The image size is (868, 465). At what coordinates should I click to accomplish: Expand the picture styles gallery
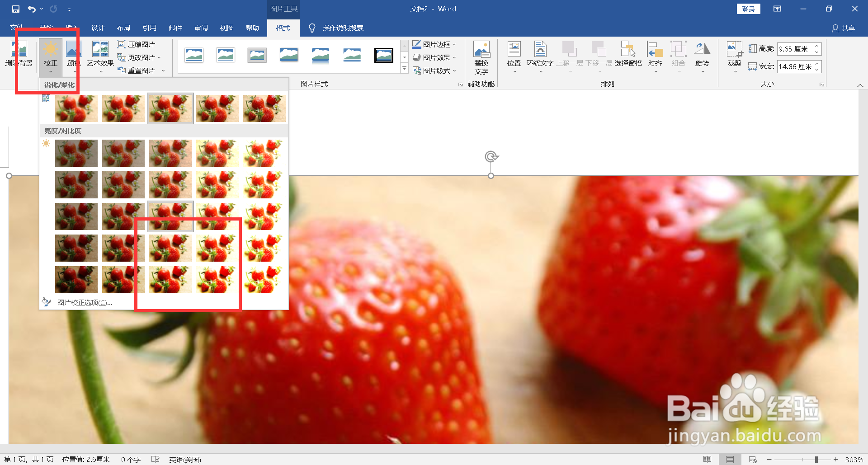pos(405,69)
